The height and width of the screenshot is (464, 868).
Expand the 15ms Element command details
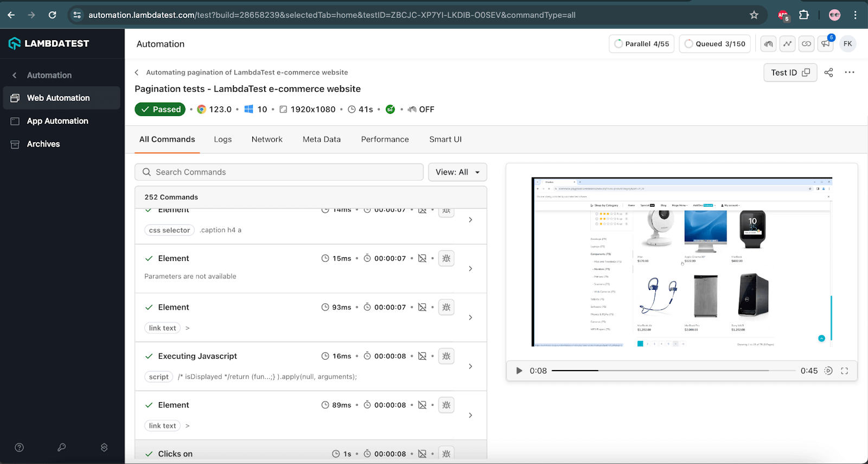pyautogui.click(x=470, y=269)
